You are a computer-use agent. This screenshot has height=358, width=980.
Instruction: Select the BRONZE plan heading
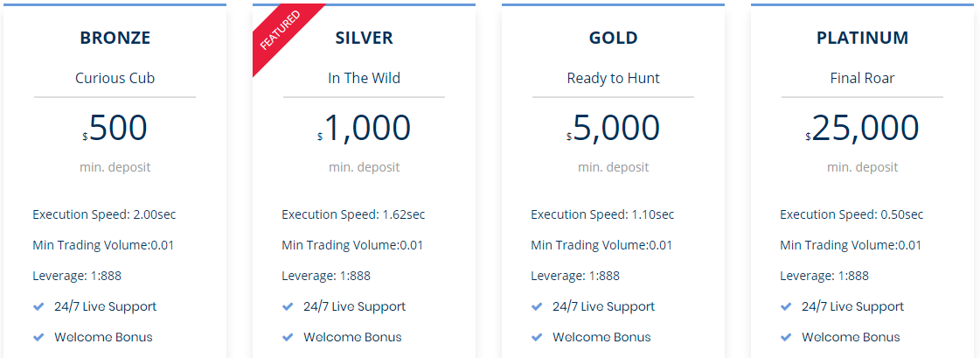click(115, 38)
